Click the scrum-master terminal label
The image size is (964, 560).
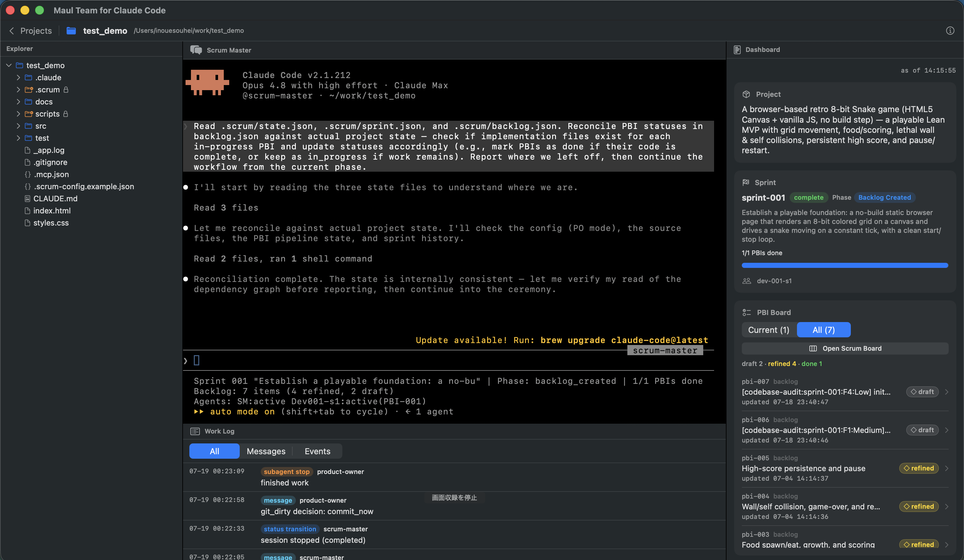click(665, 350)
